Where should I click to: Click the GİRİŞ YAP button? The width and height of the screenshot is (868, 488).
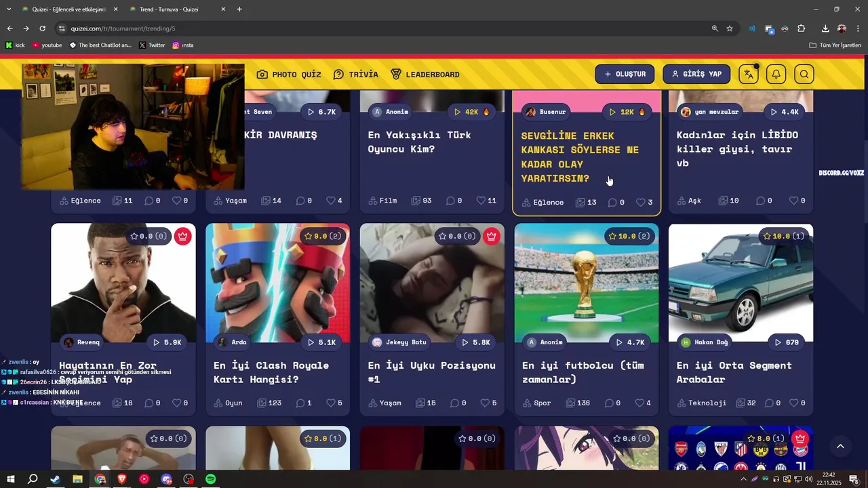(696, 74)
